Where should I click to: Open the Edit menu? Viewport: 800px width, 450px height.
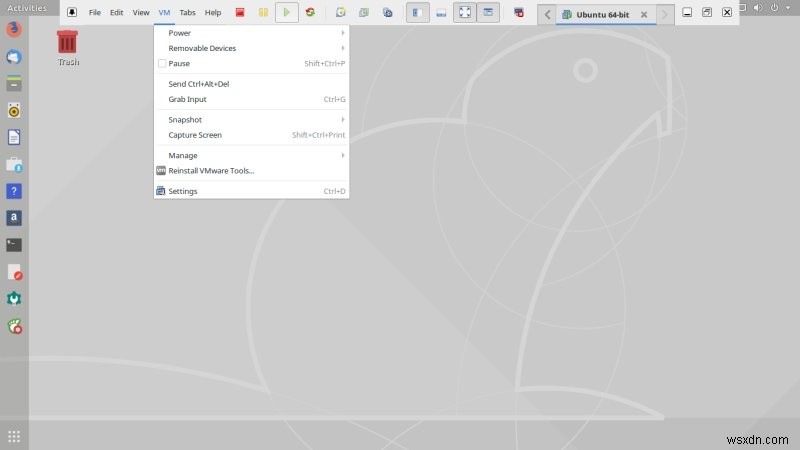116,12
